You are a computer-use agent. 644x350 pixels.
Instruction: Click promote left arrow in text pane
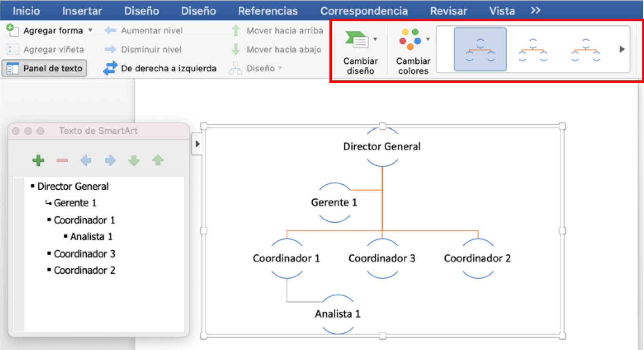pyautogui.click(x=86, y=160)
